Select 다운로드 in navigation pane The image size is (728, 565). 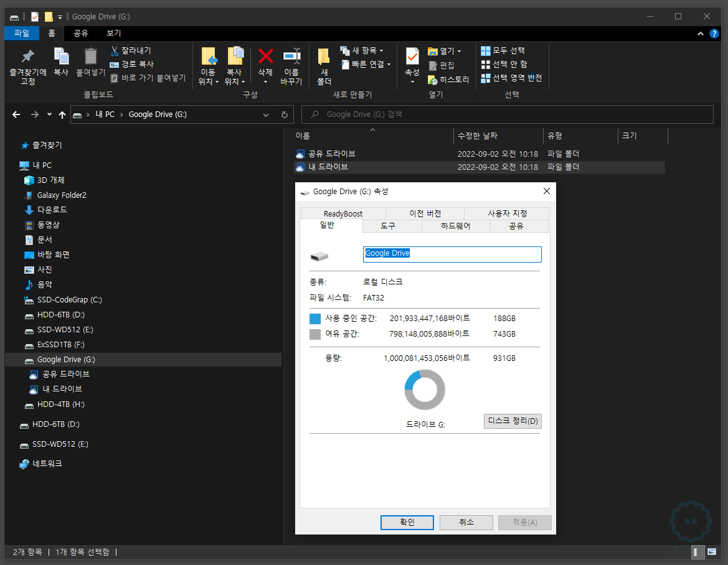point(52,210)
